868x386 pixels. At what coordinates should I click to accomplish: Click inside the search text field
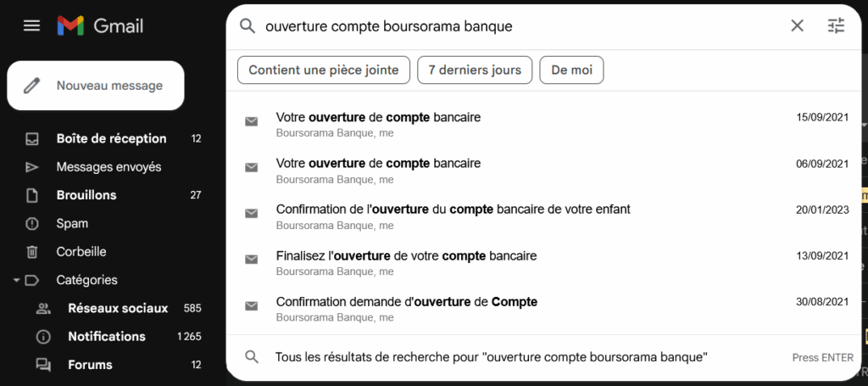509,26
